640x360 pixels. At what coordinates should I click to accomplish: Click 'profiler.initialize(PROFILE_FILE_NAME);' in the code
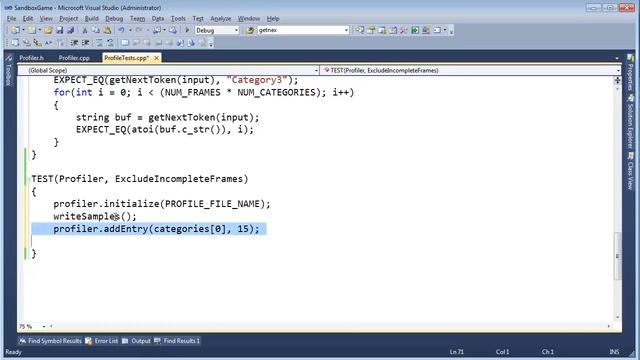[162, 204]
